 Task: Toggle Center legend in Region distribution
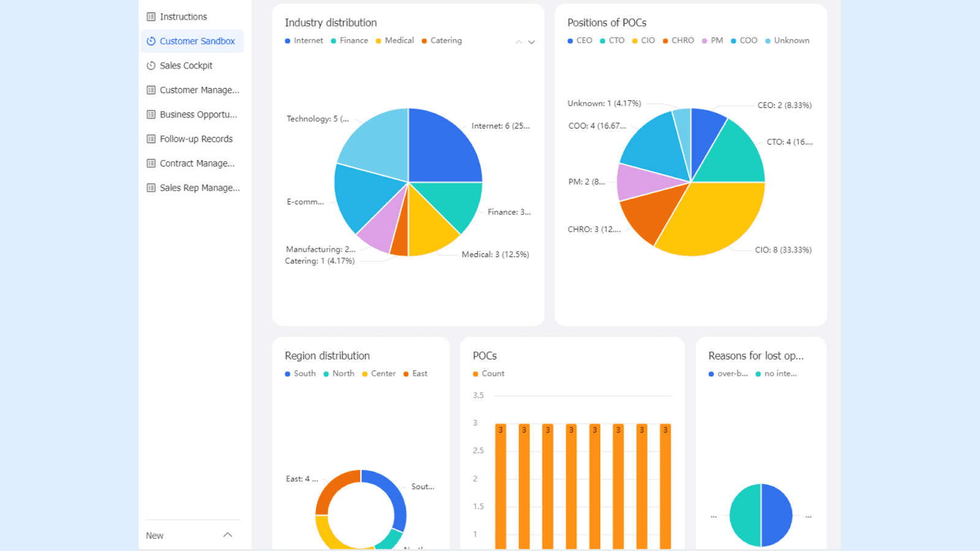pos(379,373)
